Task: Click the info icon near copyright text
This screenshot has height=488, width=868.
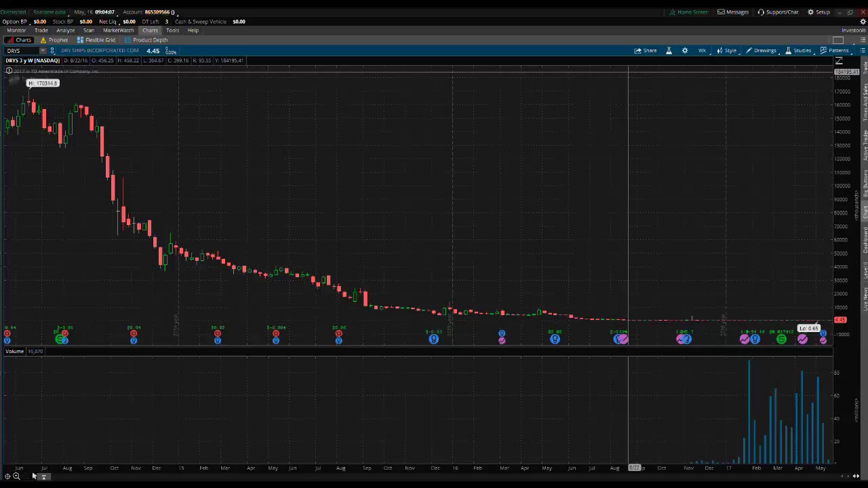Action: [9, 70]
